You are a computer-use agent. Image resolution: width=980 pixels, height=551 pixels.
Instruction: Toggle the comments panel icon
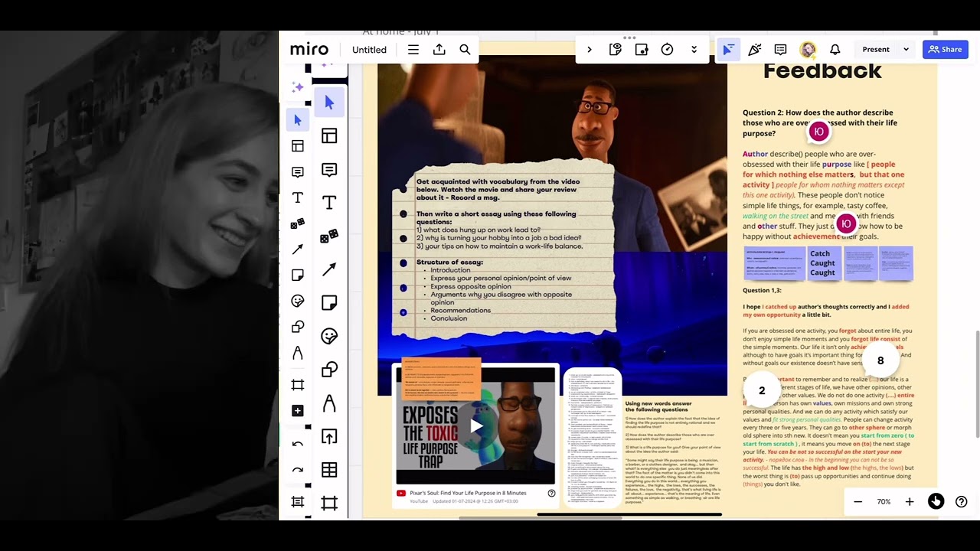click(781, 50)
